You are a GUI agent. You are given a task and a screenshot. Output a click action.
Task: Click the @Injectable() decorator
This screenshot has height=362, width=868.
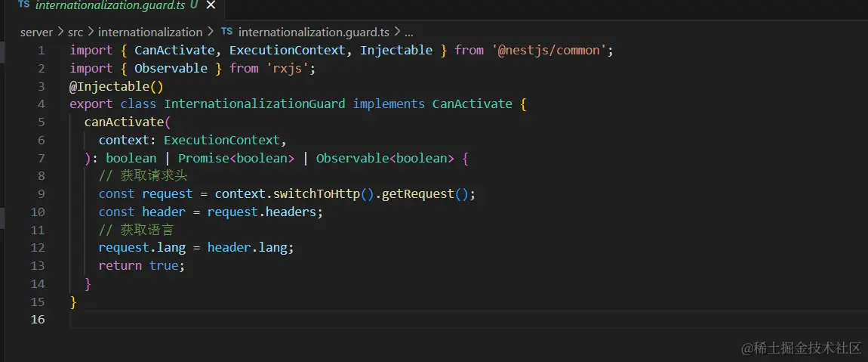click(x=117, y=86)
